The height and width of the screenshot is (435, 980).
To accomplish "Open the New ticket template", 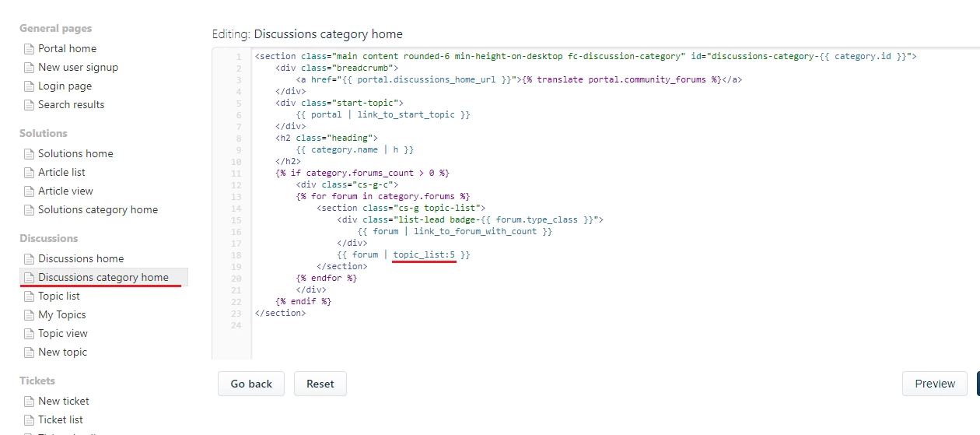I will point(64,401).
